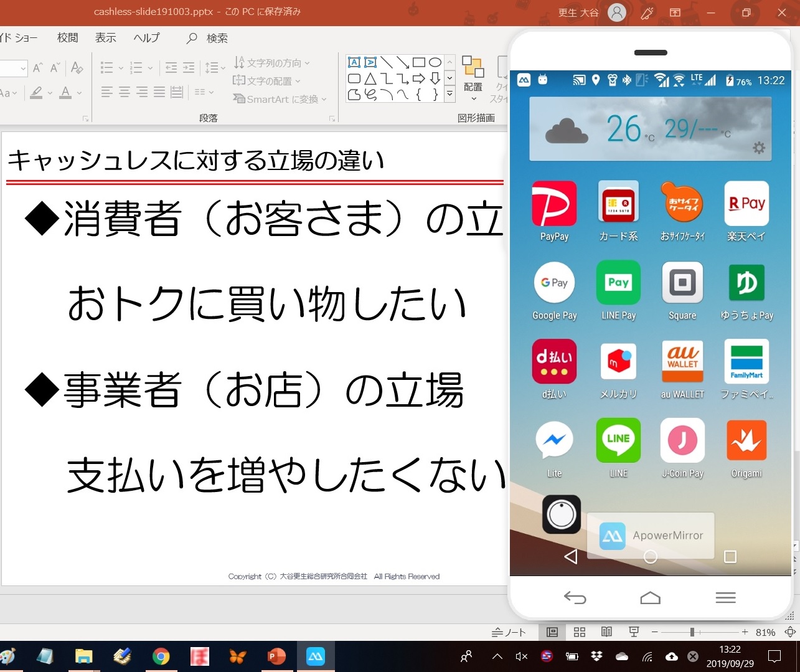
Task: Click the clear formatting icon
Action: (x=77, y=67)
